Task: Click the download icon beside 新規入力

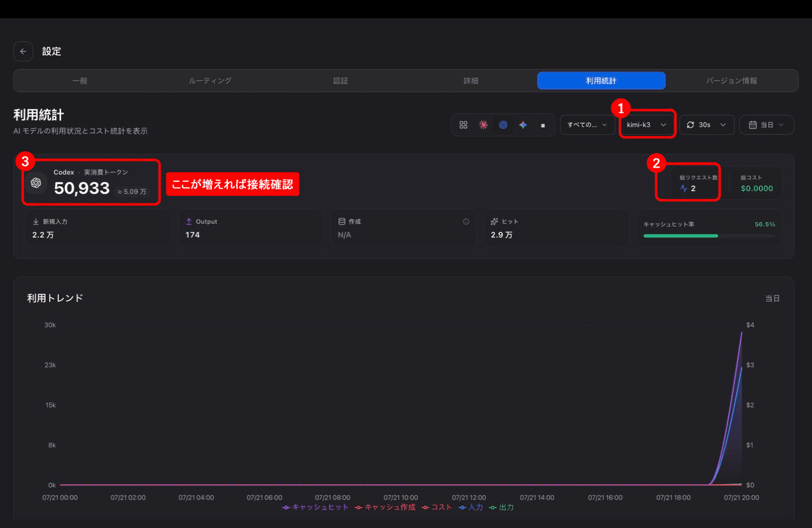Action: (x=36, y=221)
